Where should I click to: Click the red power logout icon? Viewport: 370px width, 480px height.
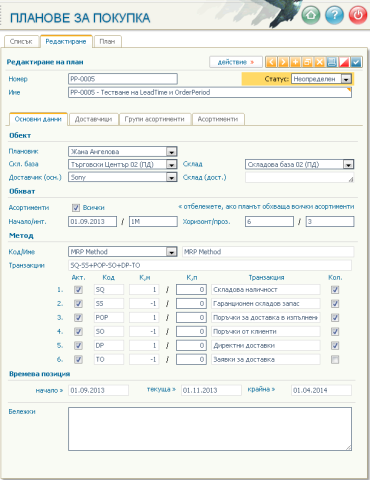tap(358, 15)
